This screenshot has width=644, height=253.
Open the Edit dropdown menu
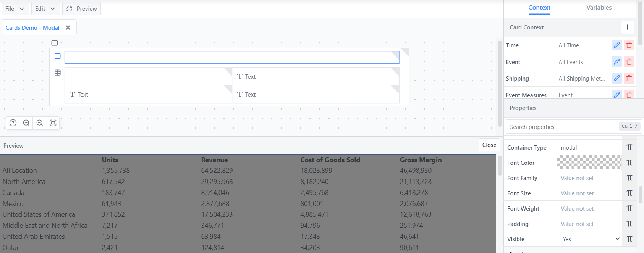(45, 8)
